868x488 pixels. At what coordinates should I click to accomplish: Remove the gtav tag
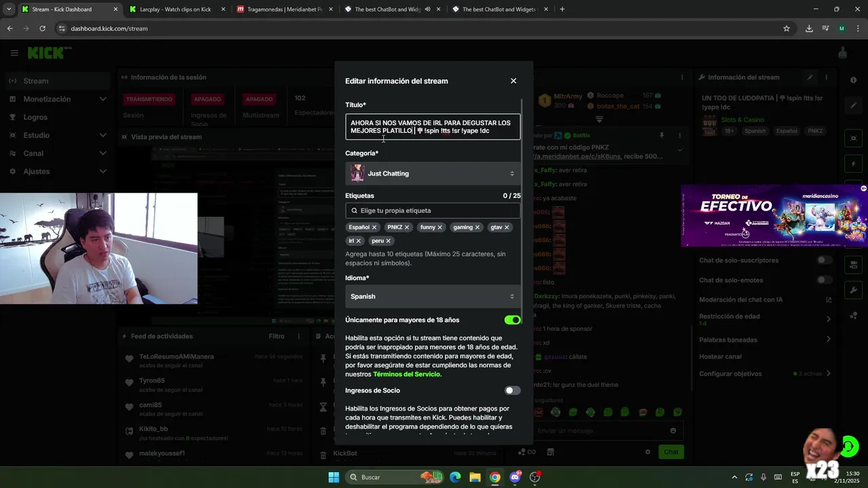pos(507,228)
